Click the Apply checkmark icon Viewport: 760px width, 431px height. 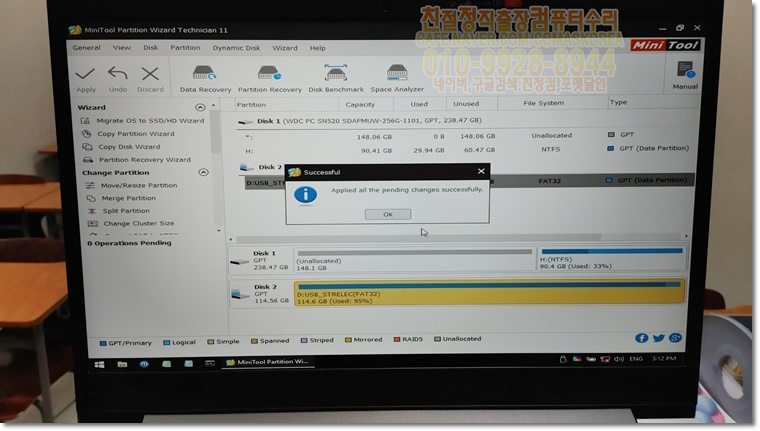click(85, 74)
